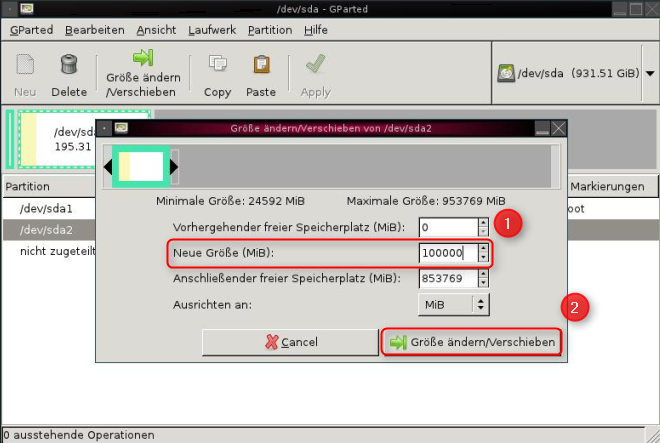The width and height of the screenshot is (660, 443).
Task: Open the Ausrichten an MiB dropdown
Action: 454,304
